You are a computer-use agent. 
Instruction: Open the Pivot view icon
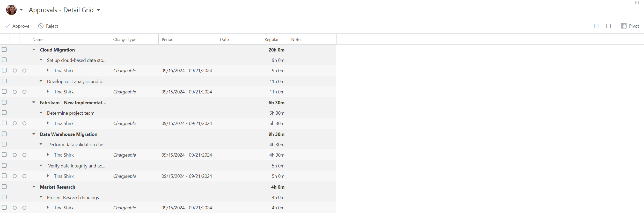click(x=624, y=26)
